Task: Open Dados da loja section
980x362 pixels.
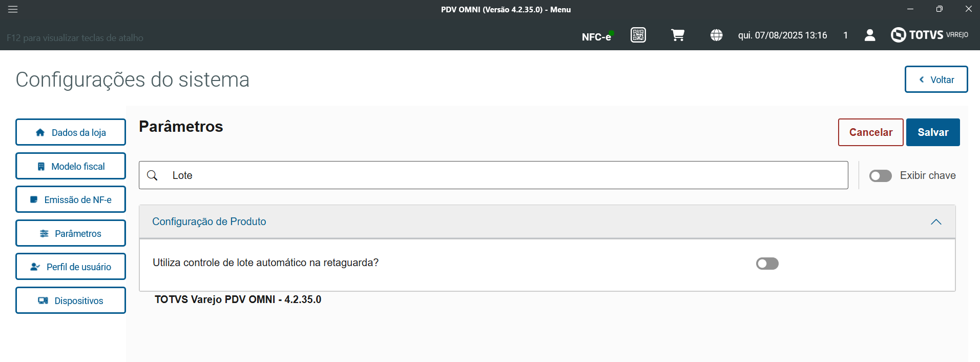Action: [x=71, y=132]
